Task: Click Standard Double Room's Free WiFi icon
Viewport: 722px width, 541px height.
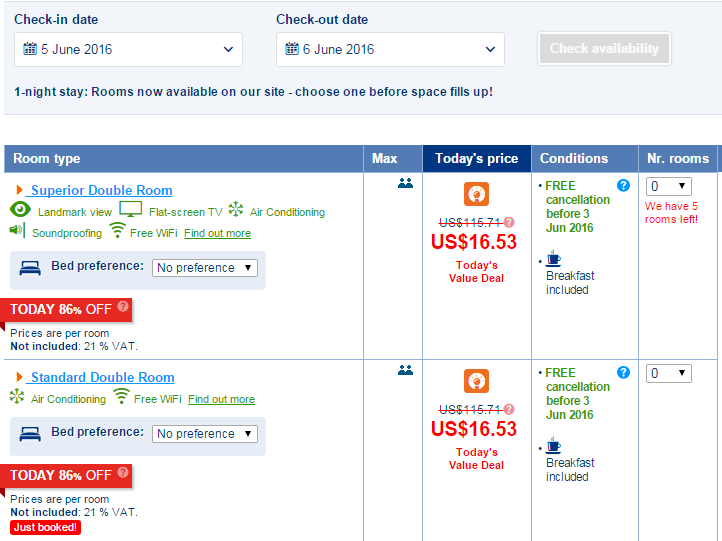Action: pyautogui.click(x=122, y=396)
